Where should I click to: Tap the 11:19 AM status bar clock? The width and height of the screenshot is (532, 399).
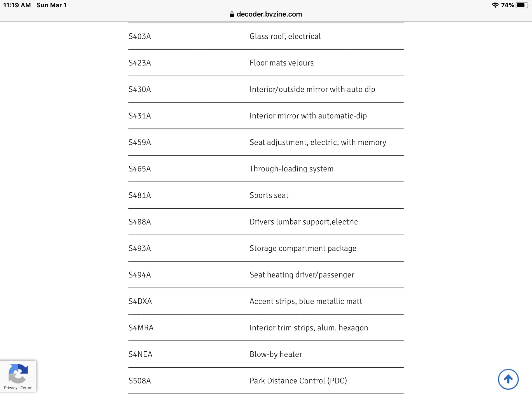17,5
